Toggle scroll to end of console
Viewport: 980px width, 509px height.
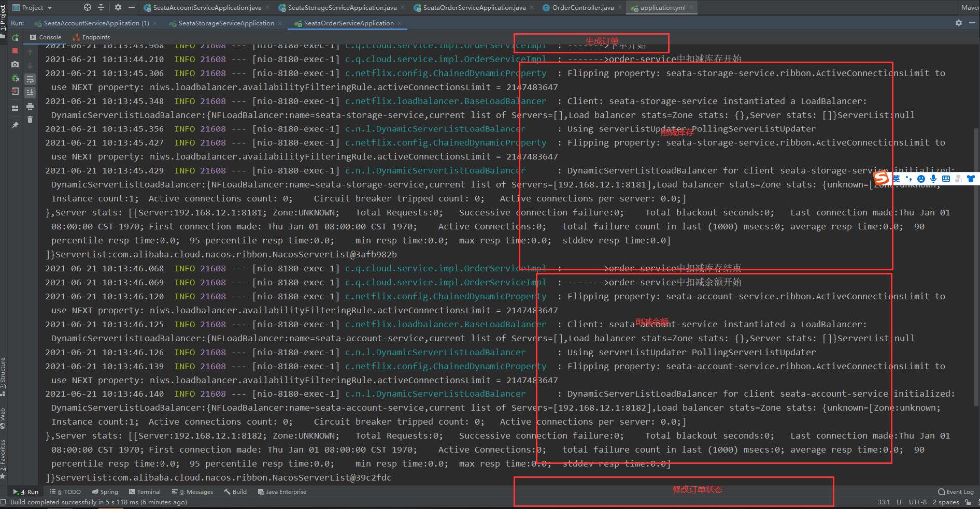30,92
